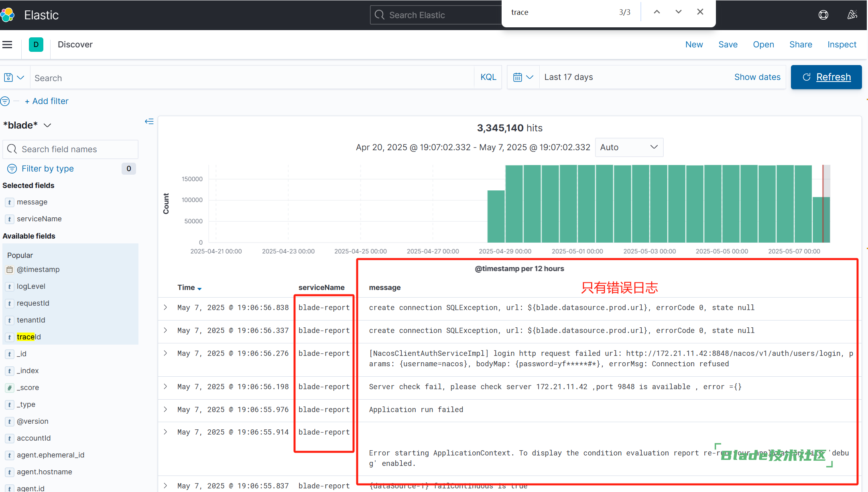Open the help menu icon
This screenshot has height=492, width=868.
pyautogui.click(x=823, y=15)
